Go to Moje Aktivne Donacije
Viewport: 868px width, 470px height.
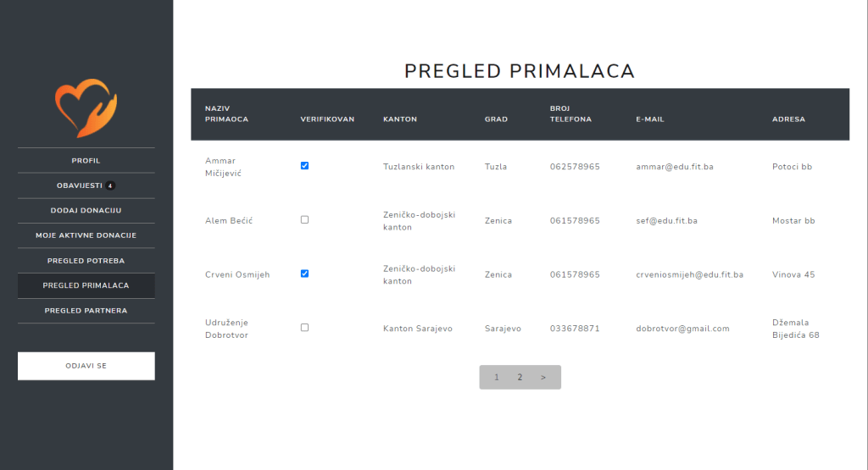(86, 235)
